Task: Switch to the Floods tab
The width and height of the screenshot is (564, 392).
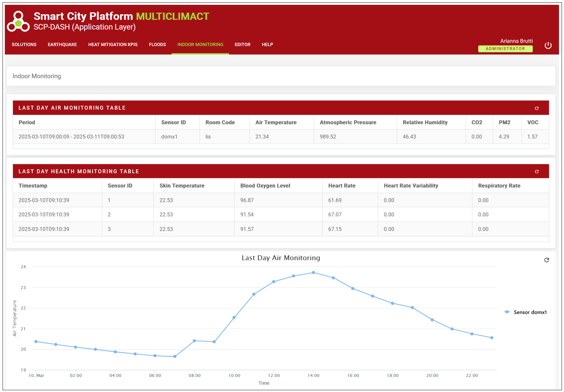Action: tap(157, 44)
